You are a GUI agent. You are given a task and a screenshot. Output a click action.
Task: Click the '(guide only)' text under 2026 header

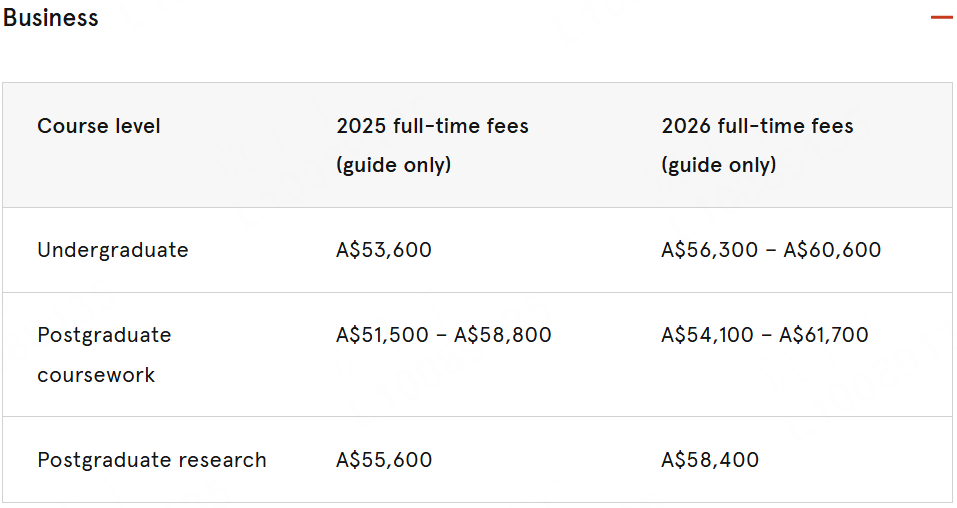719,165
